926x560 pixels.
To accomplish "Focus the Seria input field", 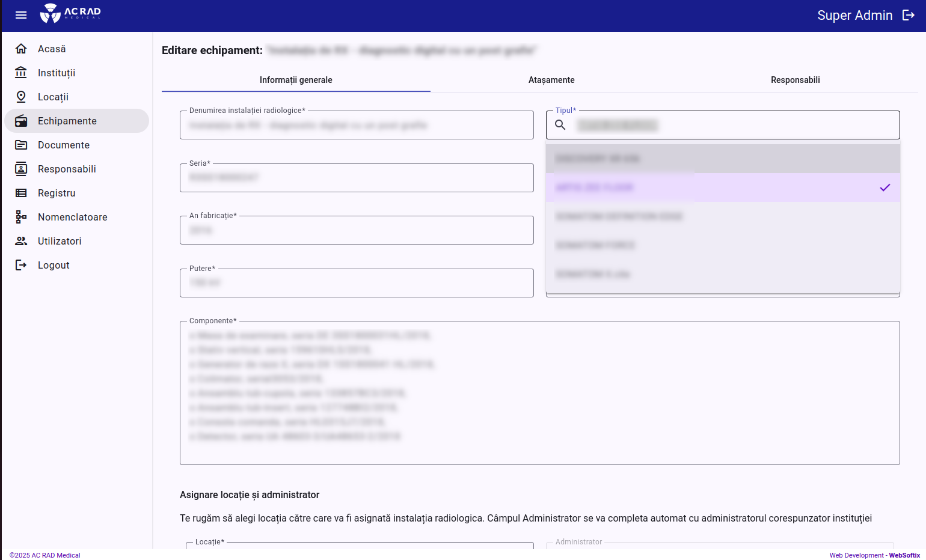I will tap(357, 178).
